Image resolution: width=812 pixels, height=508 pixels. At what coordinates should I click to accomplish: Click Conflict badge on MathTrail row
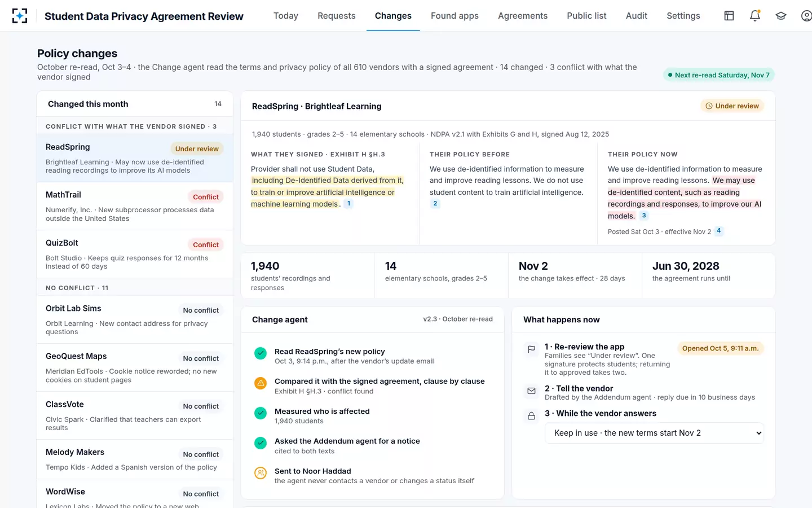click(206, 197)
